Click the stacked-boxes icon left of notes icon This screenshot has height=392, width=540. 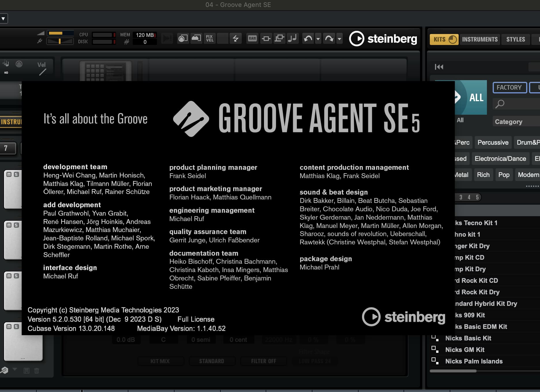(279, 38)
